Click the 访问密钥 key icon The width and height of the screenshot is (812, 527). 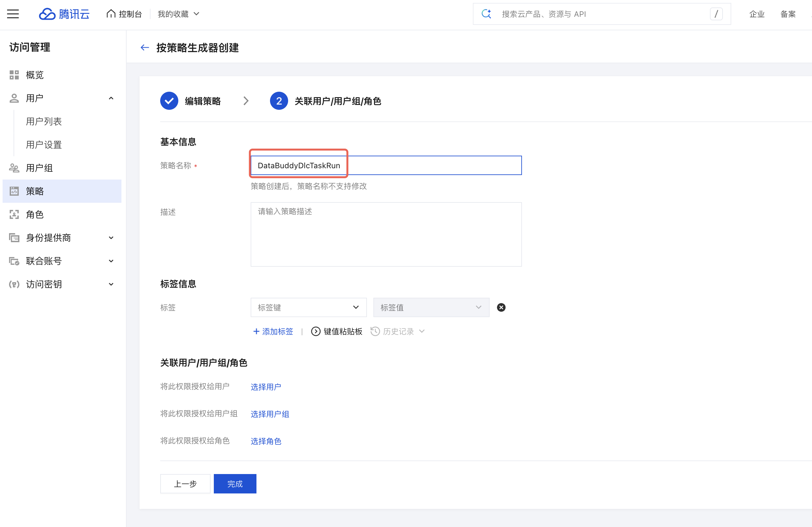14,284
